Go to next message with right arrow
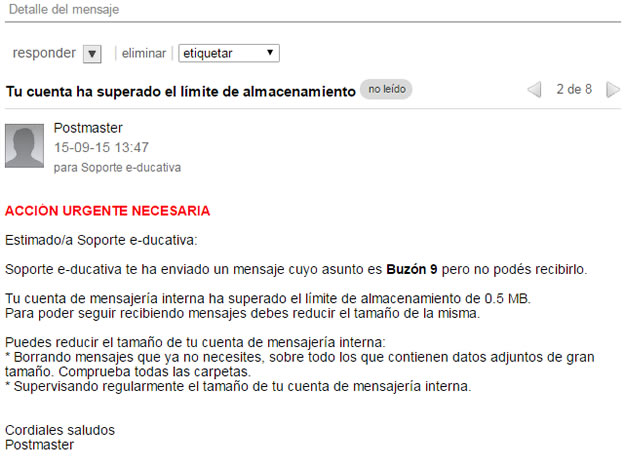Screen dimensions: 625x467 click(x=613, y=90)
